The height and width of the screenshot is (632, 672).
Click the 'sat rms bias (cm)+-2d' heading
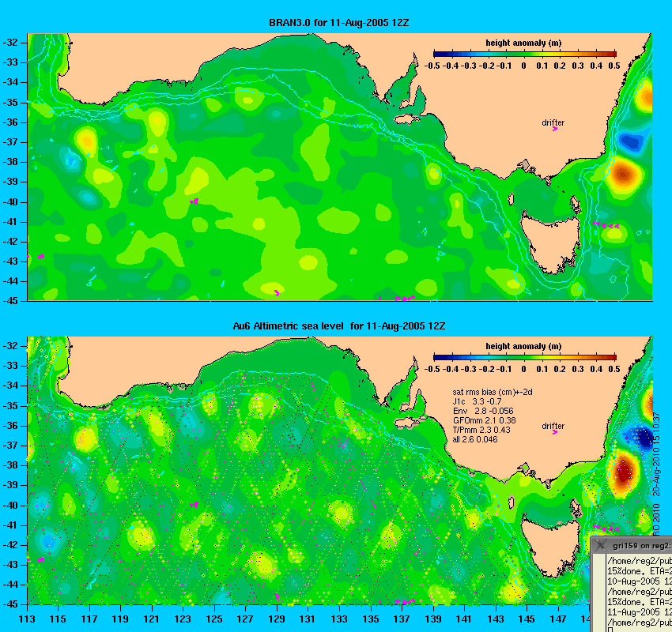coord(493,392)
